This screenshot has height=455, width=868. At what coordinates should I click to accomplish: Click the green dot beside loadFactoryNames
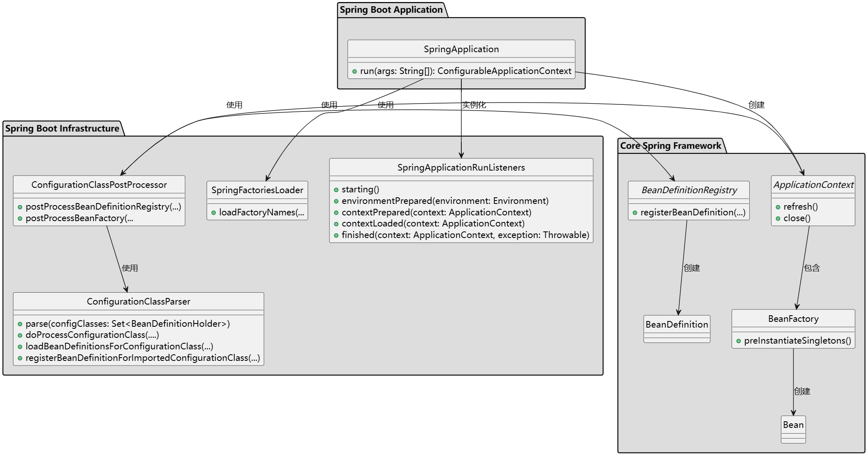[x=214, y=213]
